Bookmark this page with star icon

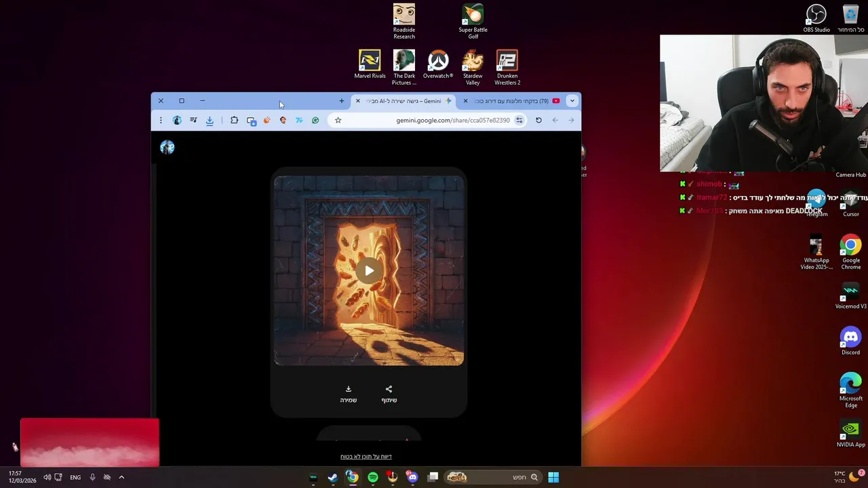coord(338,120)
